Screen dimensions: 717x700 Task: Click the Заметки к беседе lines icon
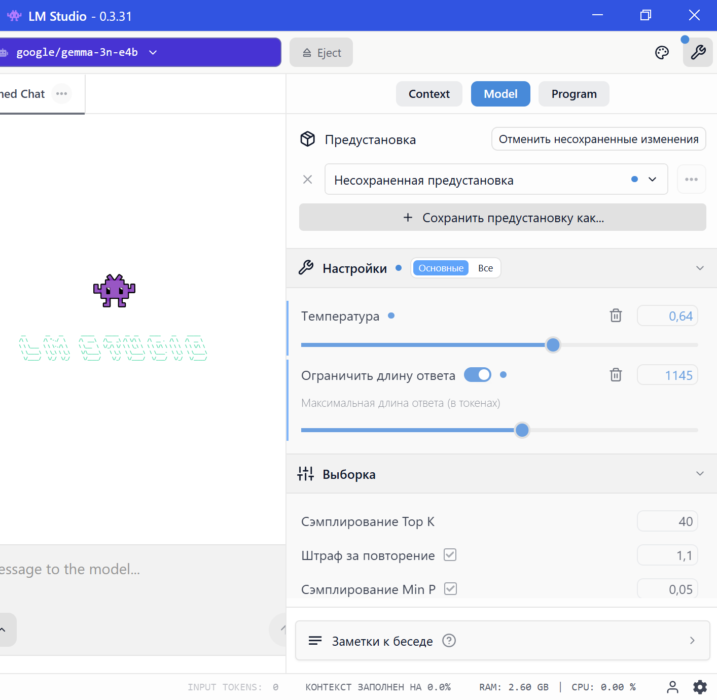click(315, 641)
